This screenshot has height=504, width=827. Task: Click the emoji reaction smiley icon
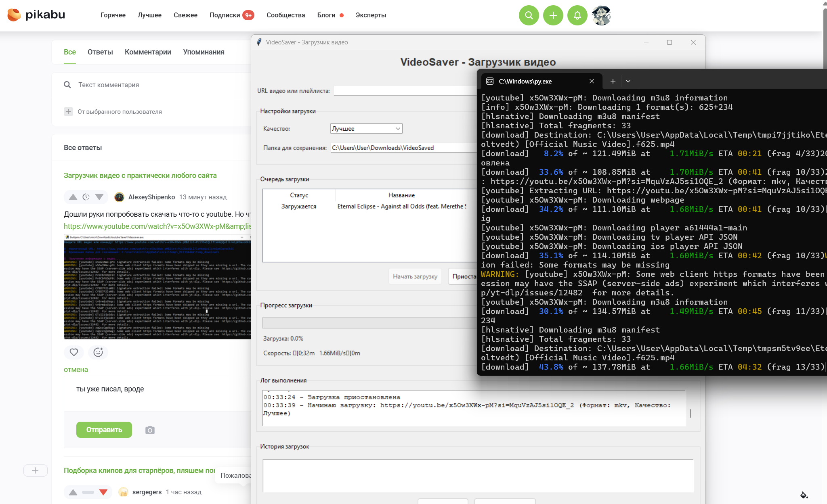coord(98,352)
